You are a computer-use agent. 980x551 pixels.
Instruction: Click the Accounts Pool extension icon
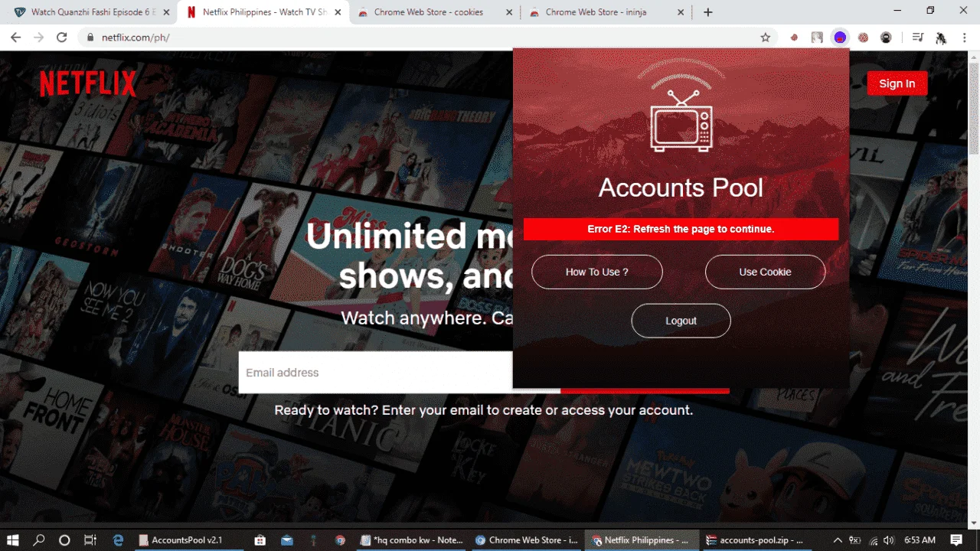coord(840,37)
